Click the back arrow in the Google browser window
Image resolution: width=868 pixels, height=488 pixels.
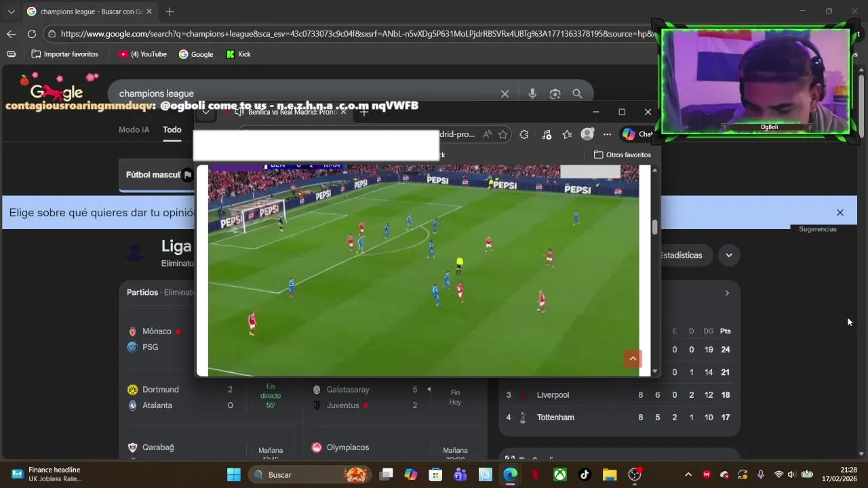tap(11, 34)
